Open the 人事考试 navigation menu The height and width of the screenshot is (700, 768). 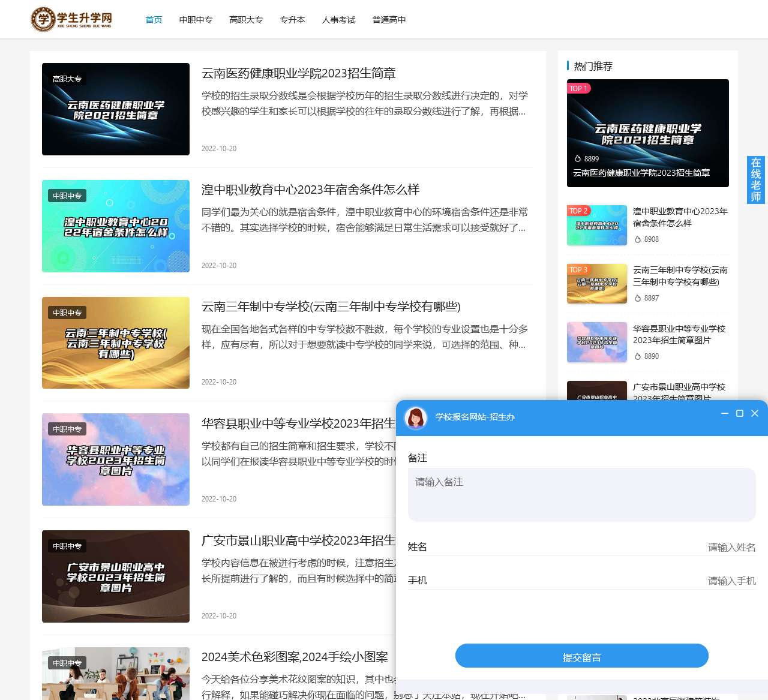(338, 20)
